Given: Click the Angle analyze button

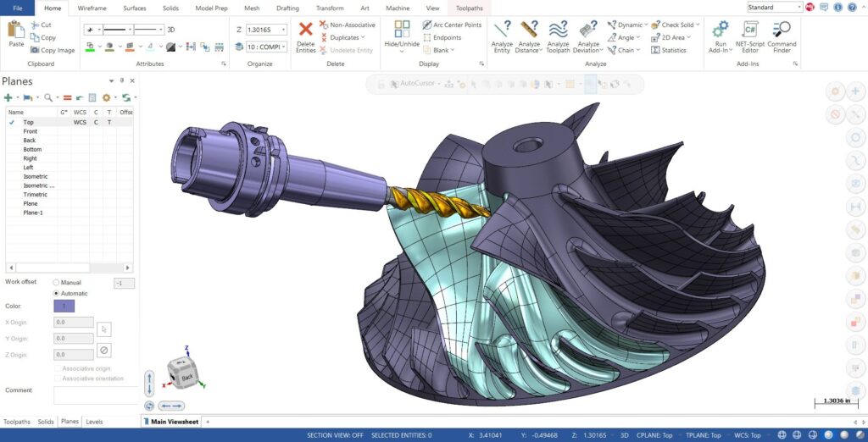Looking at the screenshot, I should coord(623,37).
